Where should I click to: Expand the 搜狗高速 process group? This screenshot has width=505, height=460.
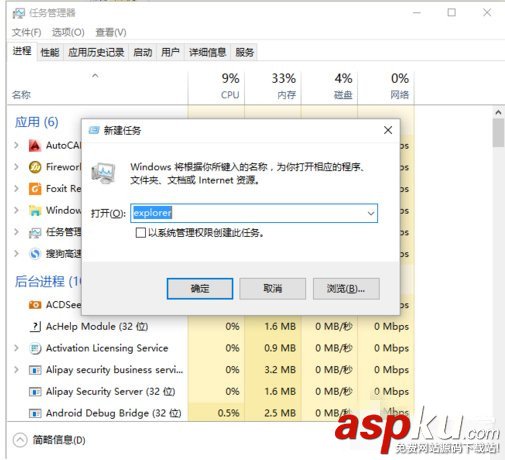pyautogui.click(x=16, y=254)
